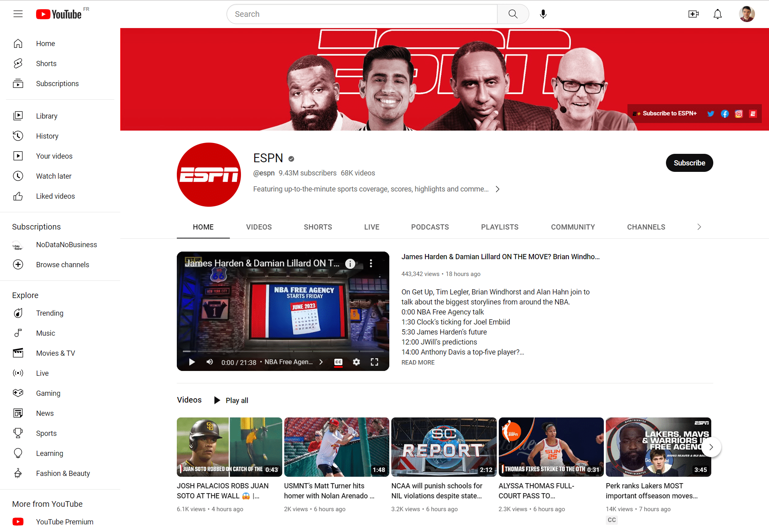Open History in sidebar

pos(60,136)
